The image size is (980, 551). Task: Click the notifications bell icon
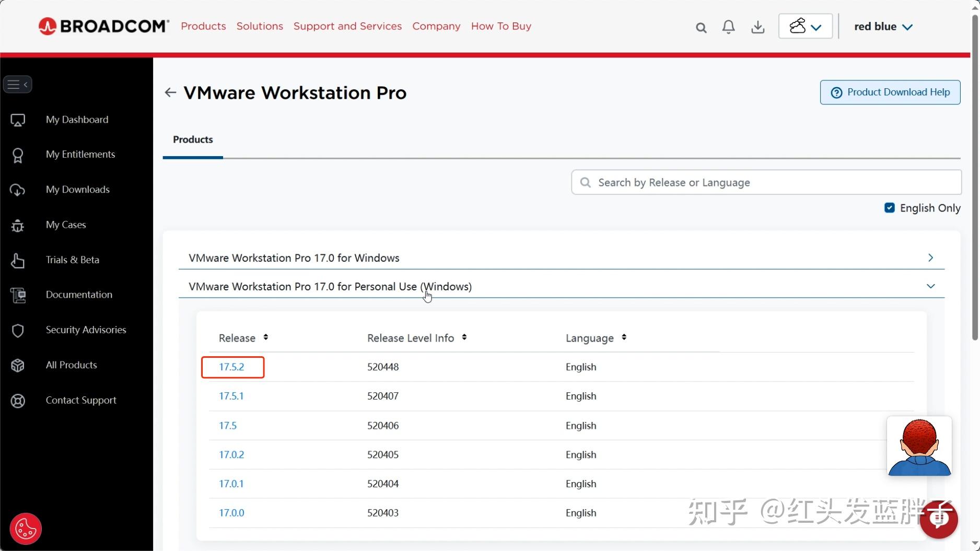coord(728,27)
